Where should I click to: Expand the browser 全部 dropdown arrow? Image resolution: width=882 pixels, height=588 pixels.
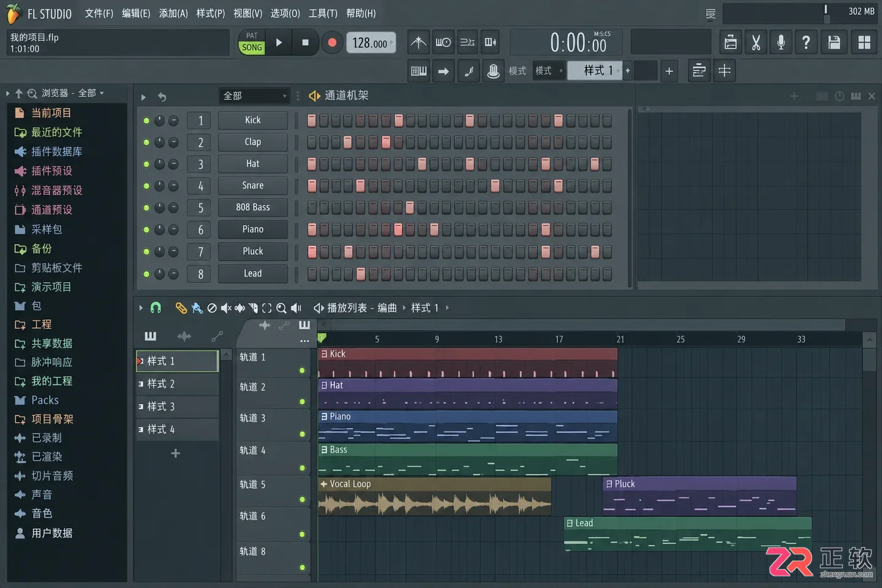tap(102, 93)
